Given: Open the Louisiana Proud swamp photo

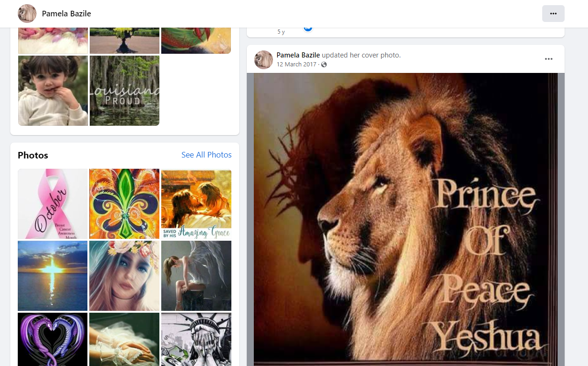Looking at the screenshot, I should [124, 91].
